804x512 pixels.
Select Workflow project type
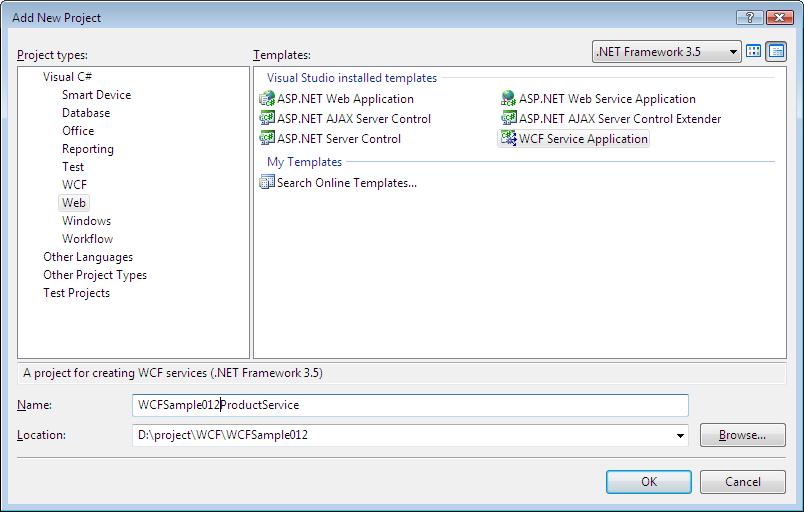pos(87,239)
